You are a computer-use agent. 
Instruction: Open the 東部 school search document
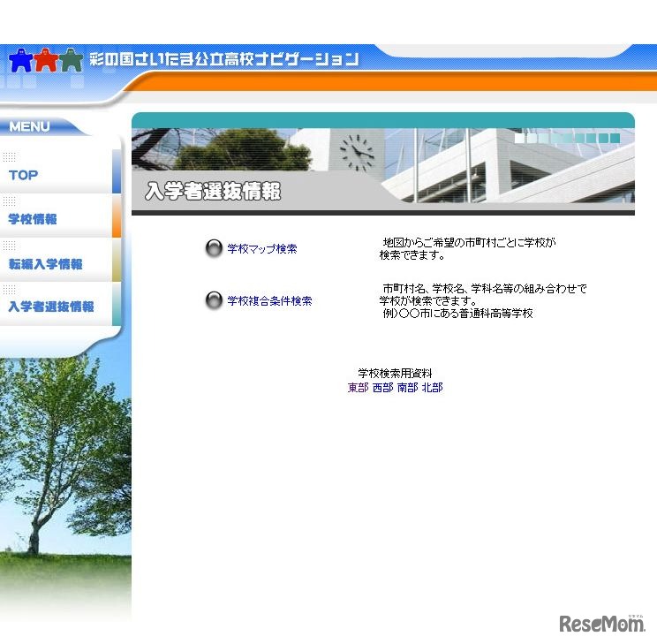click(x=358, y=388)
